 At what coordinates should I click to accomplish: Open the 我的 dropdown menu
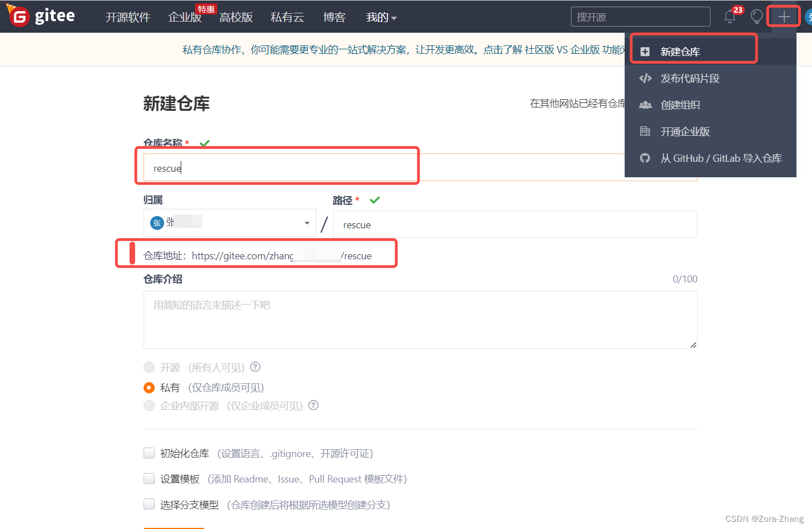381,17
